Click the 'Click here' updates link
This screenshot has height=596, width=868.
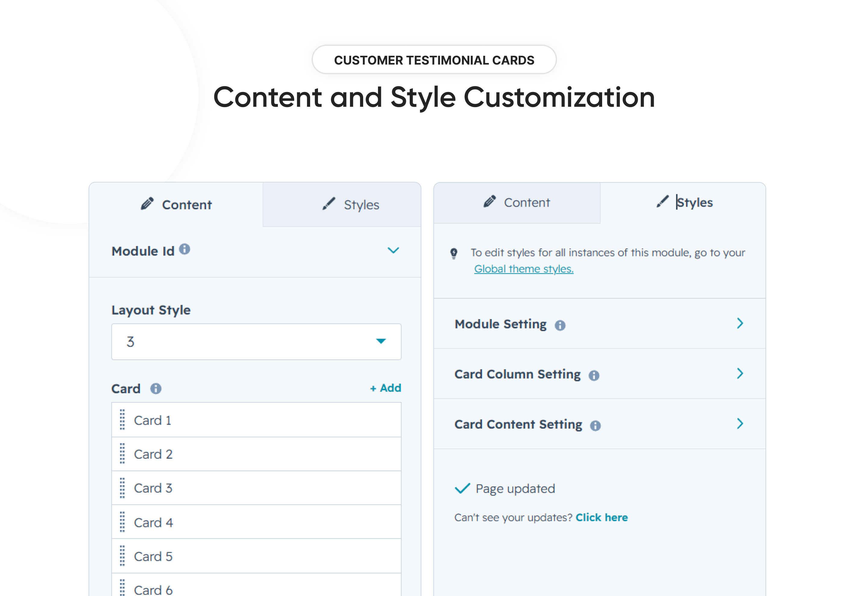(601, 518)
